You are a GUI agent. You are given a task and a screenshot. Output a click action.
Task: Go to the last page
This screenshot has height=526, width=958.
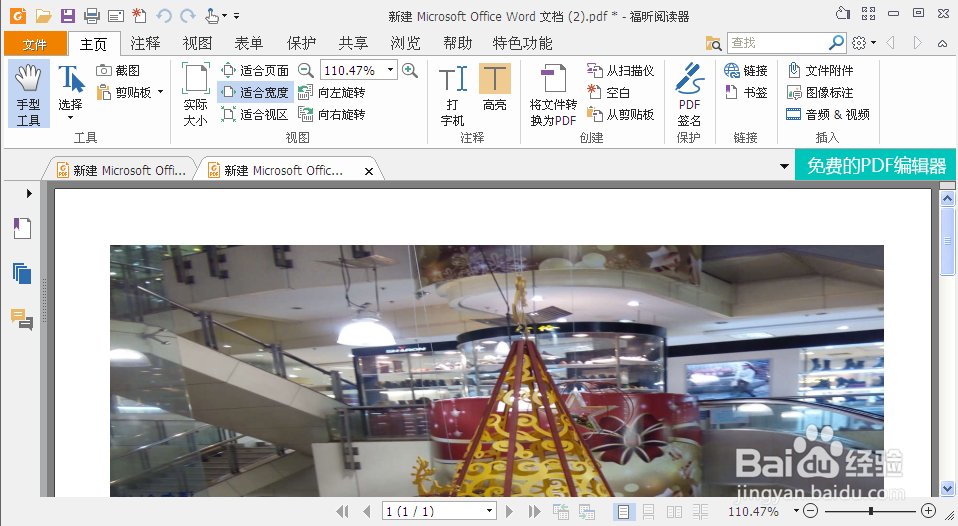click(x=534, y=511)
